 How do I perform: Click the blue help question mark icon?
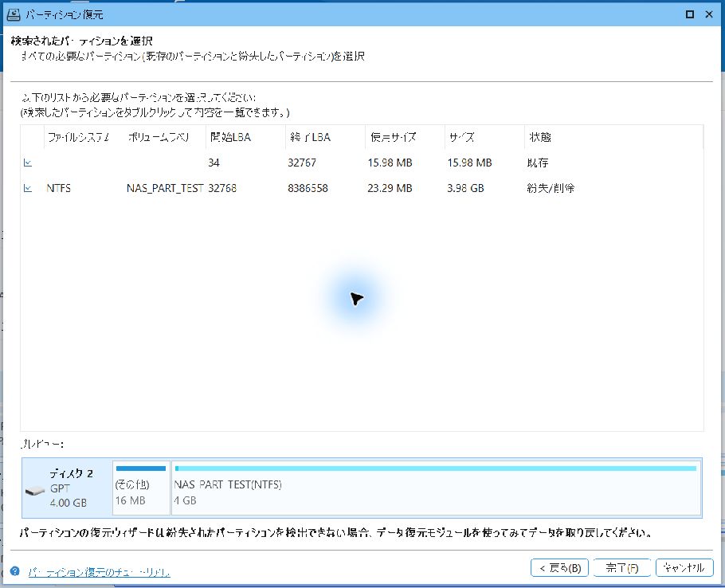click(x=15, y=571)
